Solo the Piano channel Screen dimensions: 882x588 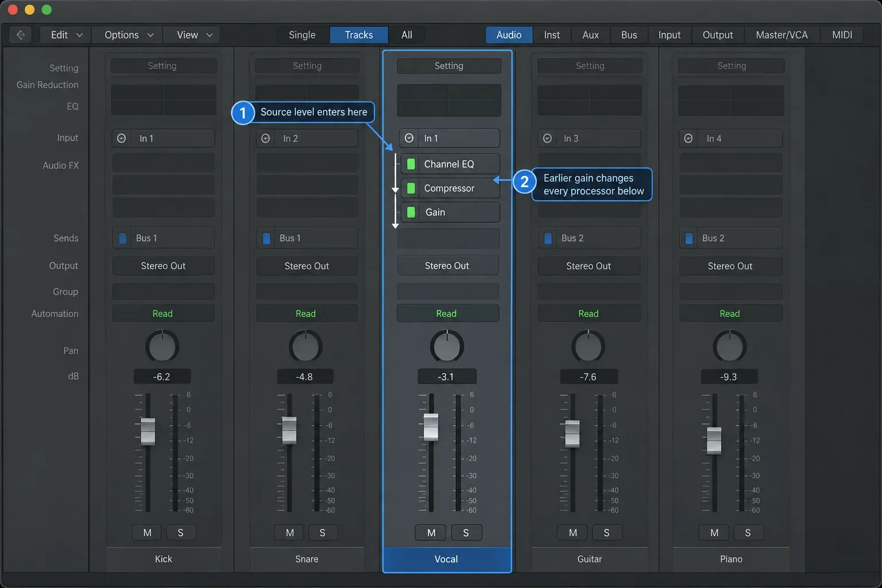point(748,533)
